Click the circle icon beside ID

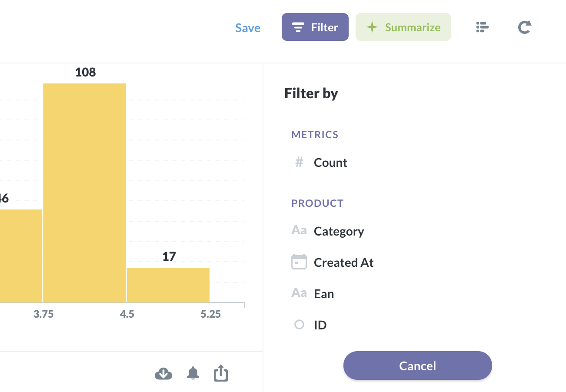pyautogui.click(x=299, y=325)
